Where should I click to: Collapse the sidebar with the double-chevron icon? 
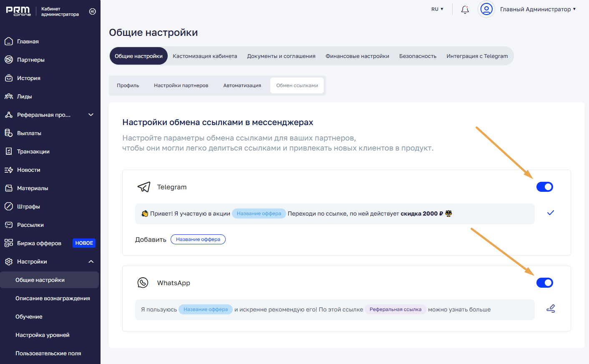pyautogui.click(x=93, y=11)
